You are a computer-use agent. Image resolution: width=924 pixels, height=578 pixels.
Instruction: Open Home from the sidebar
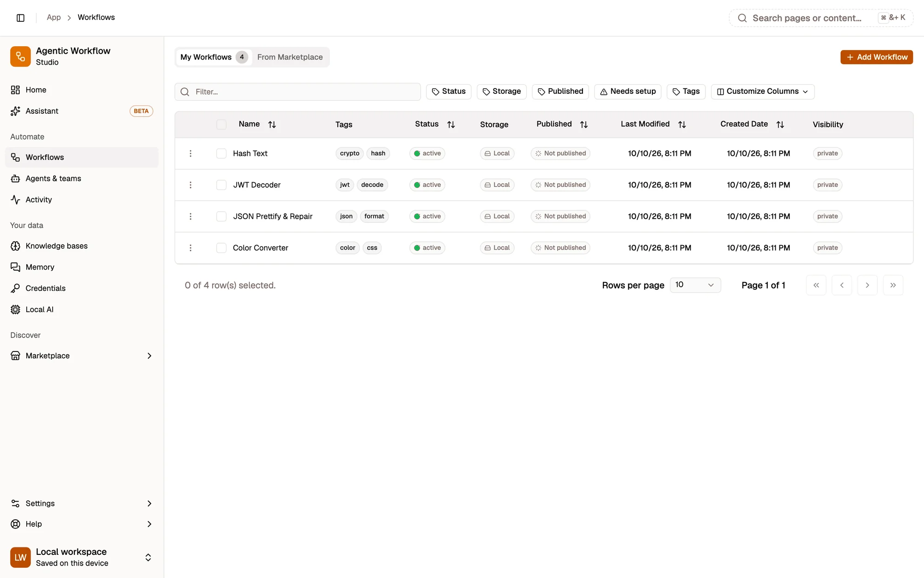coord(82,90)
